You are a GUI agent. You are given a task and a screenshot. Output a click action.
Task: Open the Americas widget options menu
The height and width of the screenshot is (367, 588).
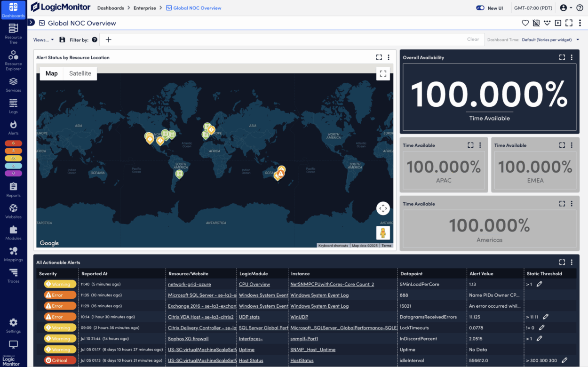point(572,204)
